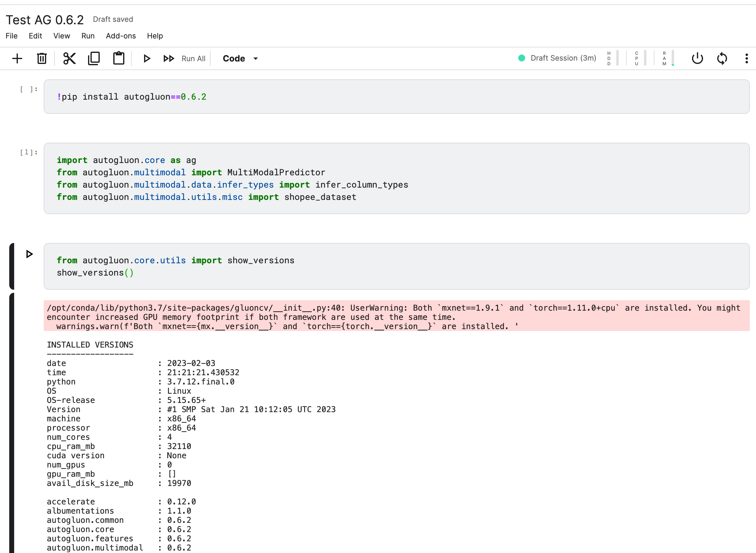Viewport: 756px width, 553px height.
Task: Paste a cell with the clipboard icon
Action: click(119, 58)
